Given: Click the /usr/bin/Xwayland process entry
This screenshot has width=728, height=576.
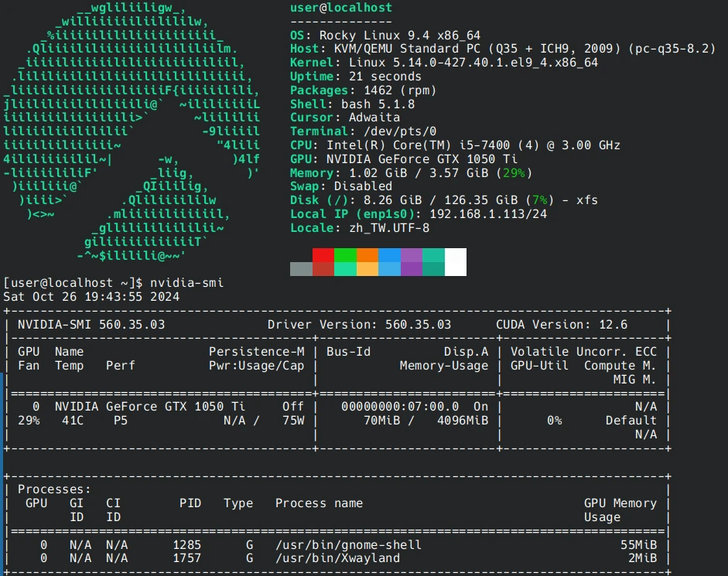Looking at the screenshot, I should [337, 558].
